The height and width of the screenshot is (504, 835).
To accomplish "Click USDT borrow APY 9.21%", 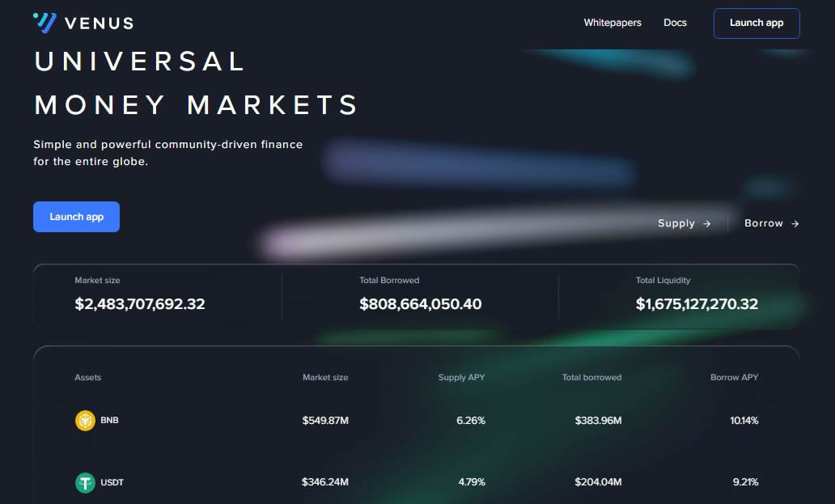I will (745, 482).
